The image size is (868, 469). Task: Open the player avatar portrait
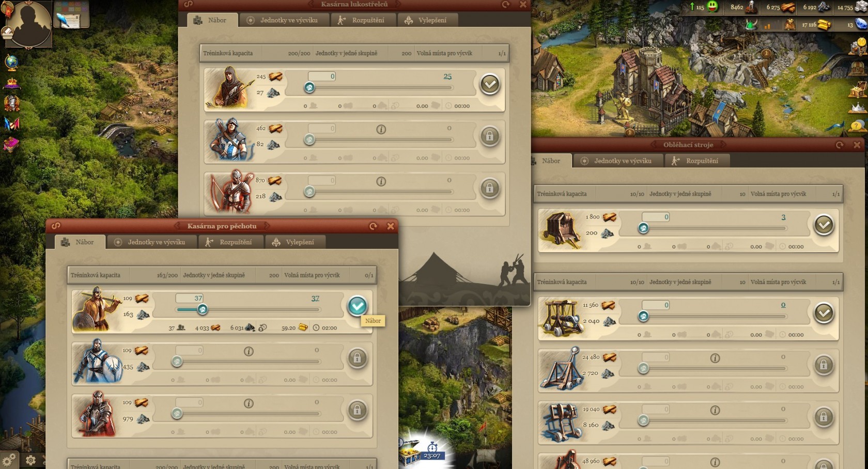pyautogui.click(x=31, y=24)
